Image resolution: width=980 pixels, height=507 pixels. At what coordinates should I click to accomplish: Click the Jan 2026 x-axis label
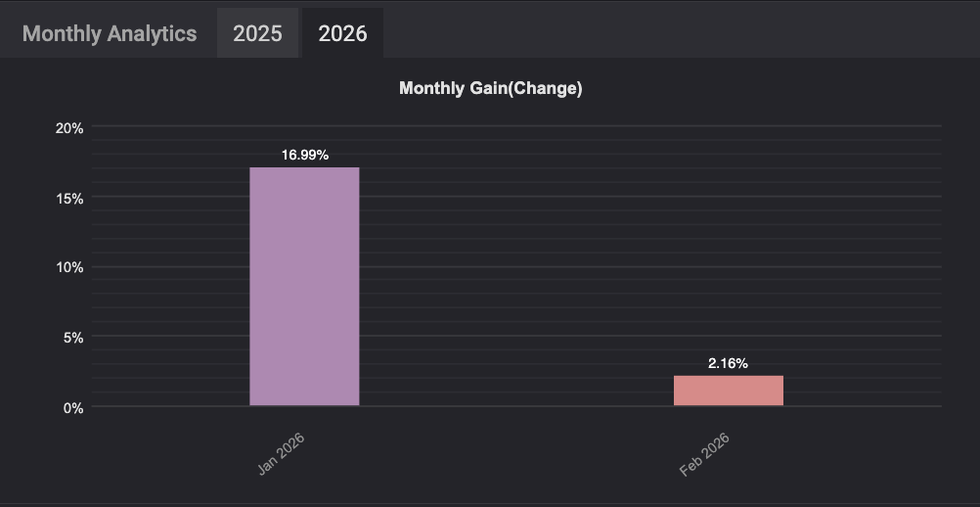pyautogui.click(x=282, y=454)
